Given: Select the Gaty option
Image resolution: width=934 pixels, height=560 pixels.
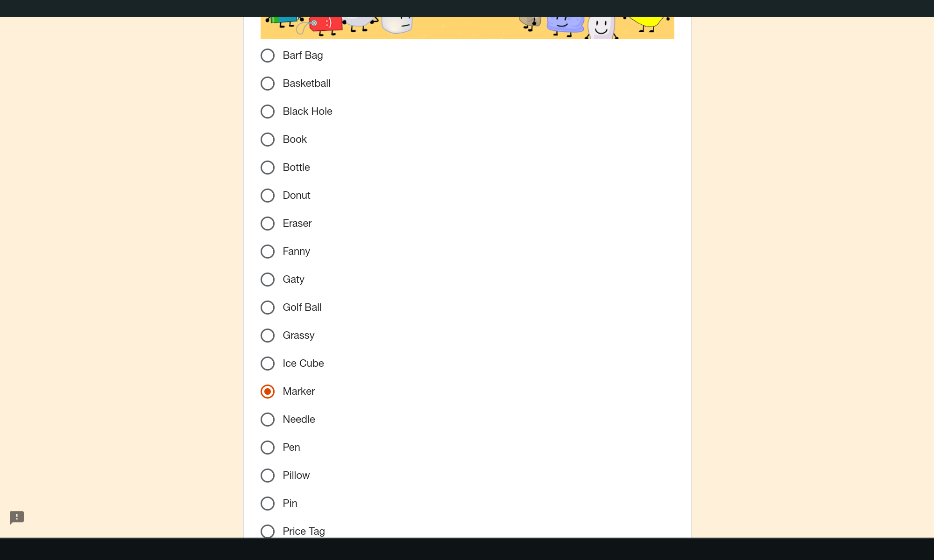Looking at the screenshot, I should tap(268, 280).
